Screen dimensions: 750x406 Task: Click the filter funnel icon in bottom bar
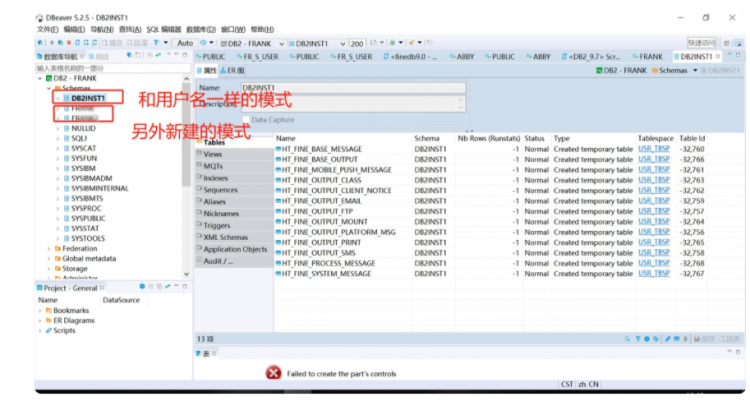pyautogui.click(x=638, y=339)
